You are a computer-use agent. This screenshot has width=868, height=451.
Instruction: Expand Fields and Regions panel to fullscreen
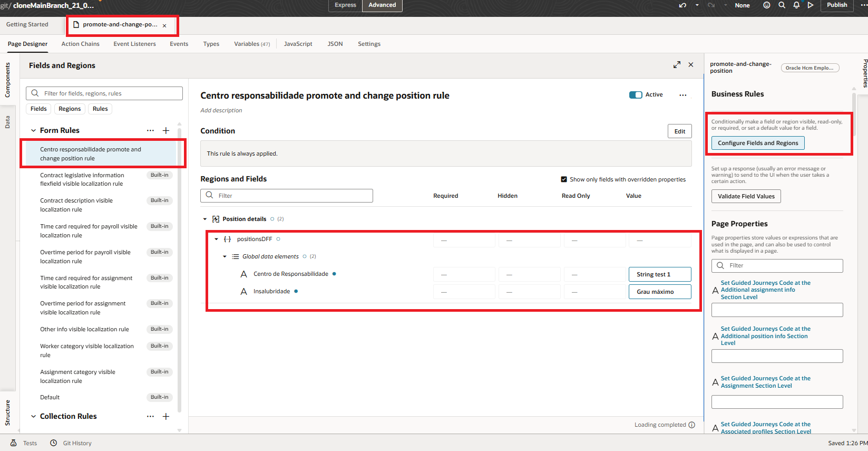[677, 65]
